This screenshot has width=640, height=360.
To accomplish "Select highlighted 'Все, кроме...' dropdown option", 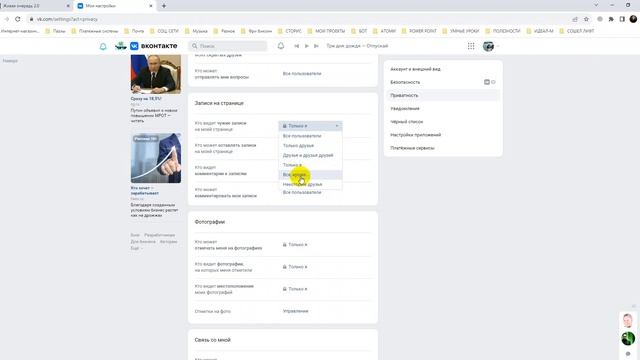I will click(310, 175).
